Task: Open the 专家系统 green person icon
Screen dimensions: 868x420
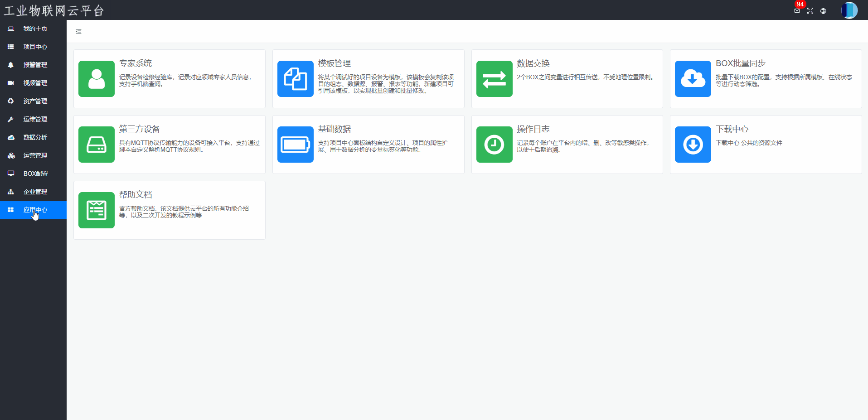Action: pos(96,79)
